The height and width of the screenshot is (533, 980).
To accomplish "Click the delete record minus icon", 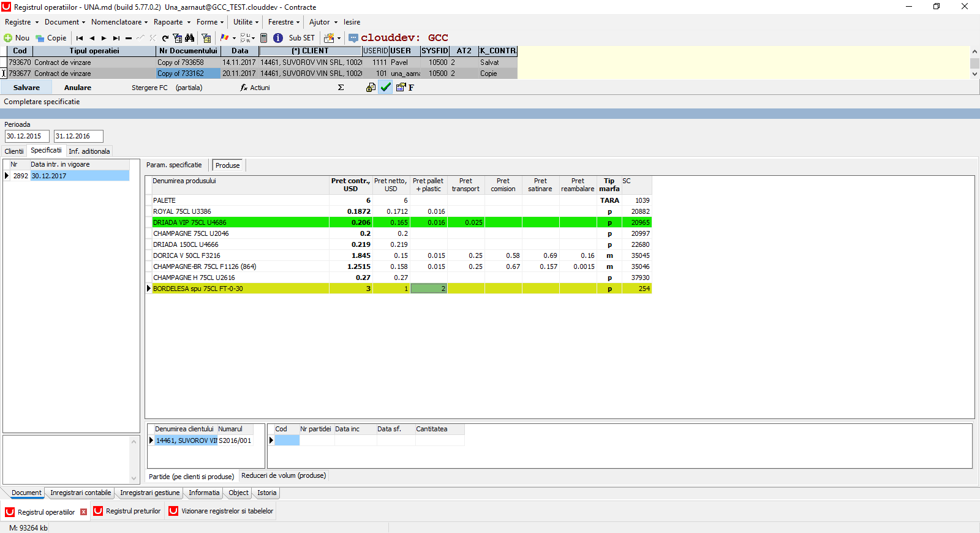I will pos(129,38).
